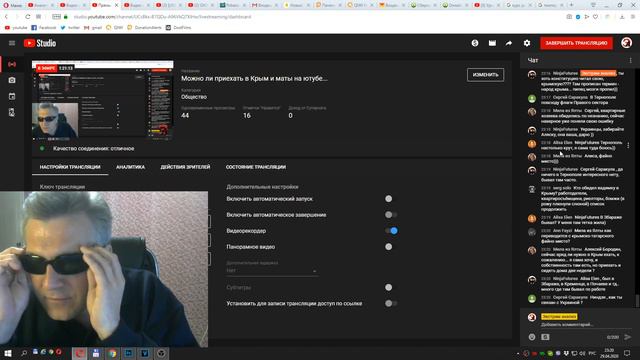Open the monetization dollar icon in header
The height and width of the screenshot is (360, 640).
(475, 43)
